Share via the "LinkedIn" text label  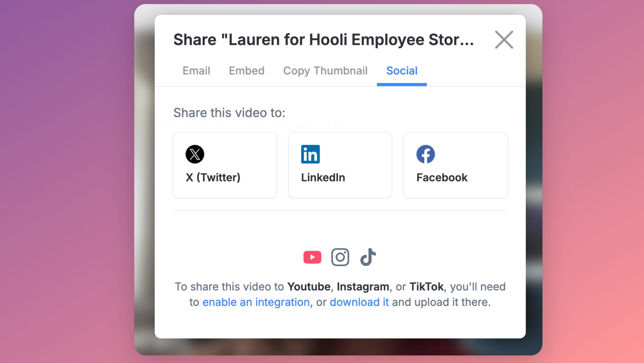click(323, 177)
